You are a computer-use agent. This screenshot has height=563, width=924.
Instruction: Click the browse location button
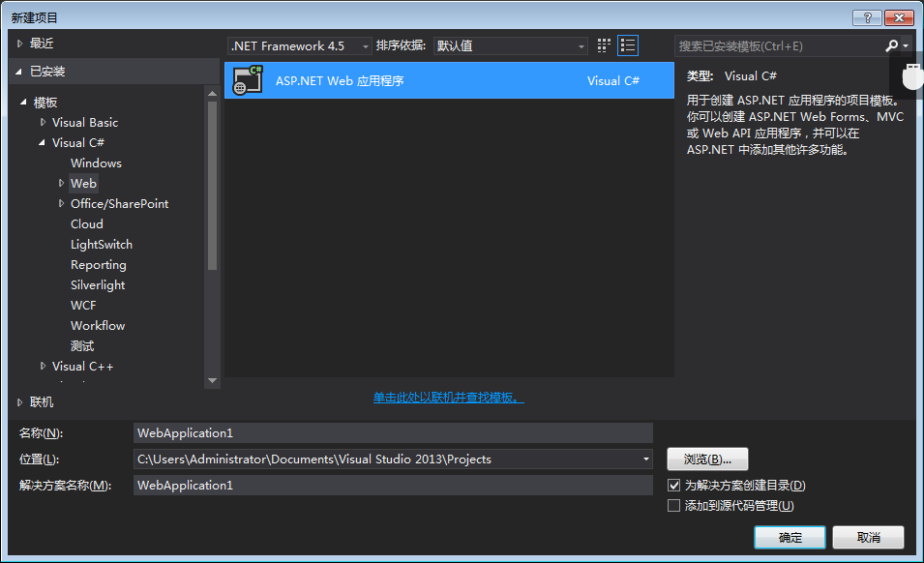(x=707, y=459)
